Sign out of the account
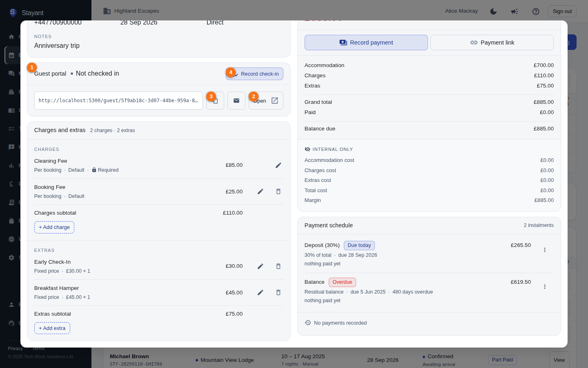Screen dimensions: 588x368 [x=562, y=11]
